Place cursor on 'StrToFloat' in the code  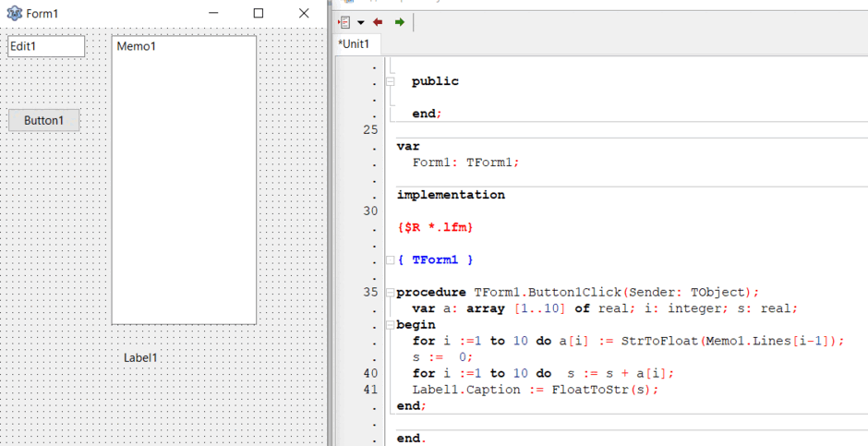[x=661, y=341]
